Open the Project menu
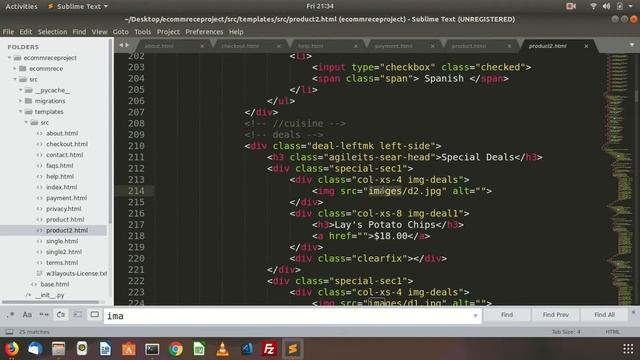Viewport: 640px width, 360px height. click(x=168, y=32)
